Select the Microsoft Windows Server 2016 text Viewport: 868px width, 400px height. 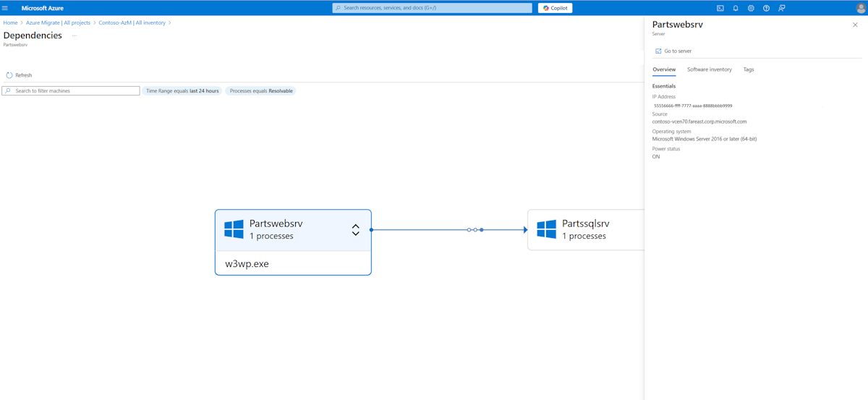click(x=705, y=139)
